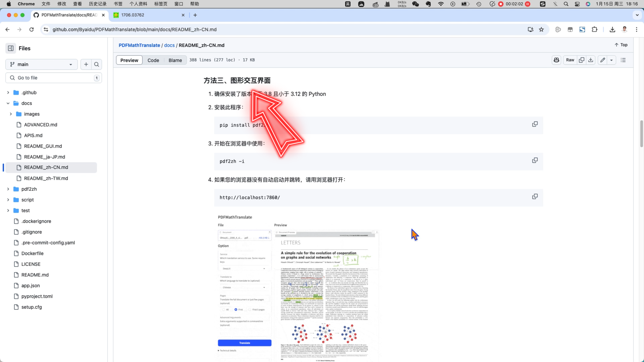644x362 pixels.
Task: Expand the .github folder
Action: pos(8,93)
